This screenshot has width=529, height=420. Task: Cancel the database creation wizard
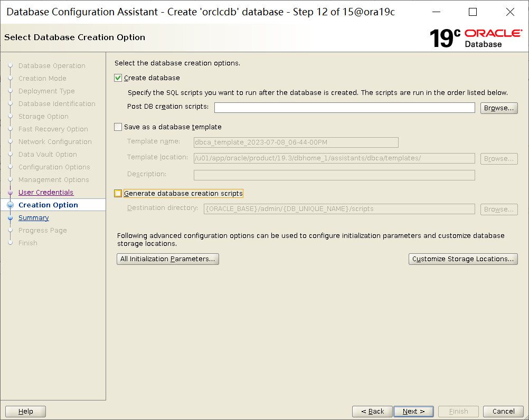tap(503, 411)
